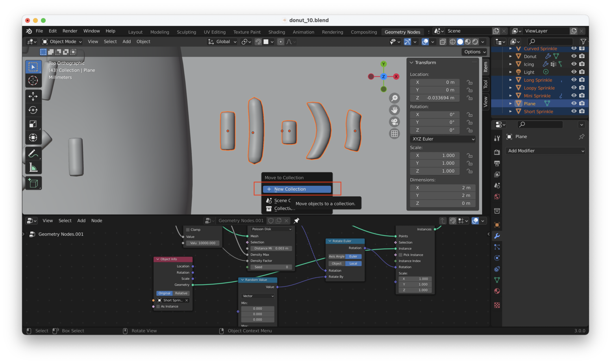Choose the Add Cube tool
Image resolution: width=611 pixels, height=364 pixels.
pyautogui.click(x=33, y=183)
